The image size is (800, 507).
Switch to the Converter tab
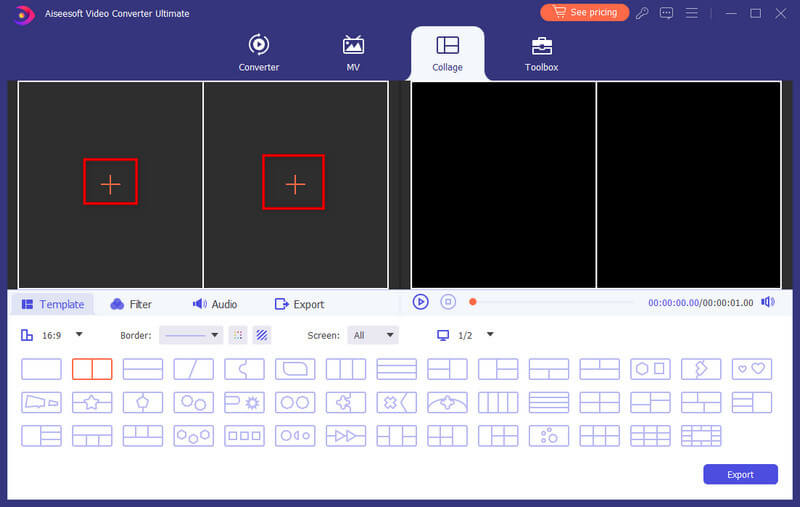pyautogui.click(x=259, y=53)
